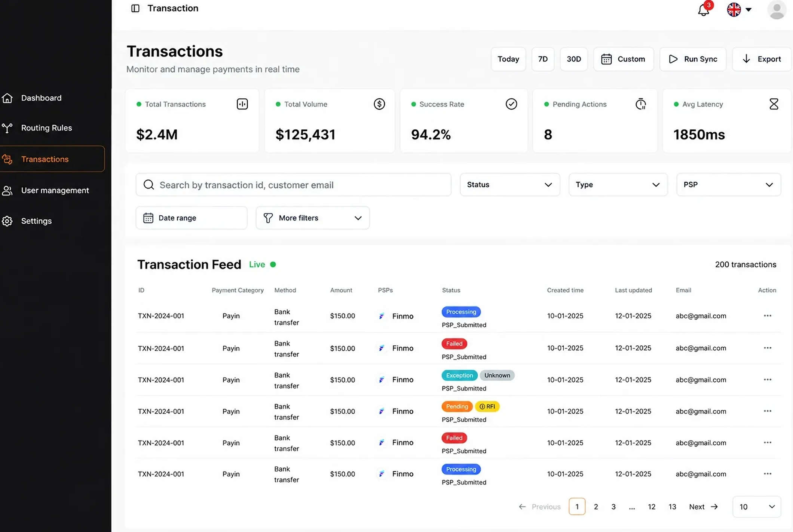
Task: Go to page 2
Action: click(596, 507)
